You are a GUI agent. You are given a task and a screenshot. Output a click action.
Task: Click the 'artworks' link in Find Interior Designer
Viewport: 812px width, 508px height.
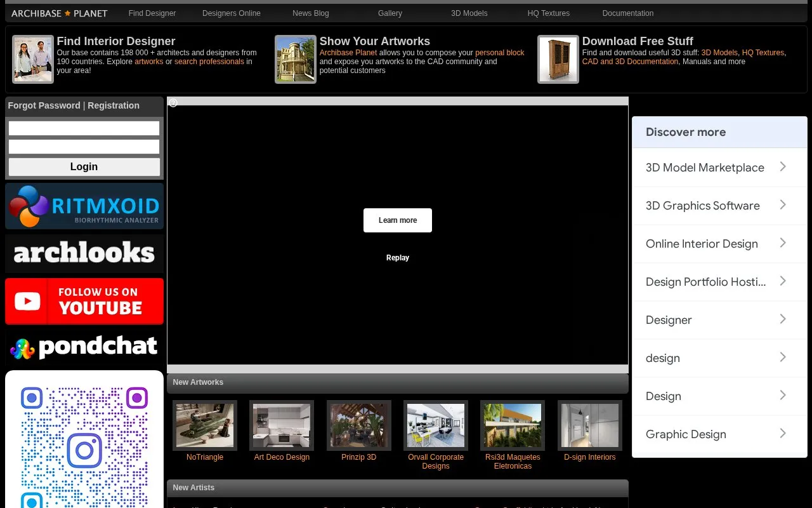[x=149, y=62]
